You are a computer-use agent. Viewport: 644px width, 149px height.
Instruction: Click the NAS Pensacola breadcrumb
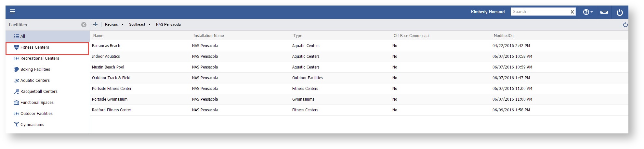[168, 24]
